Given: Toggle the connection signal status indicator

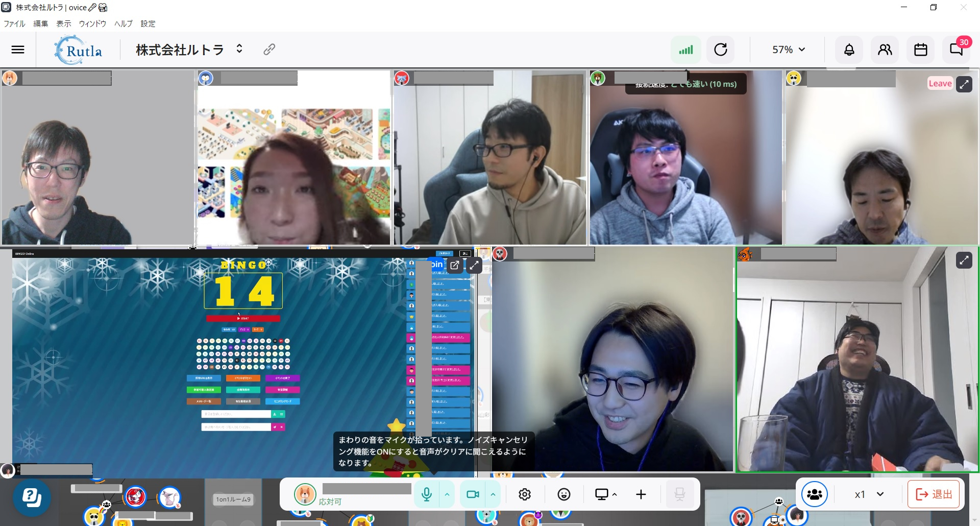Looking at the screenshot, I should click(685, 50).
